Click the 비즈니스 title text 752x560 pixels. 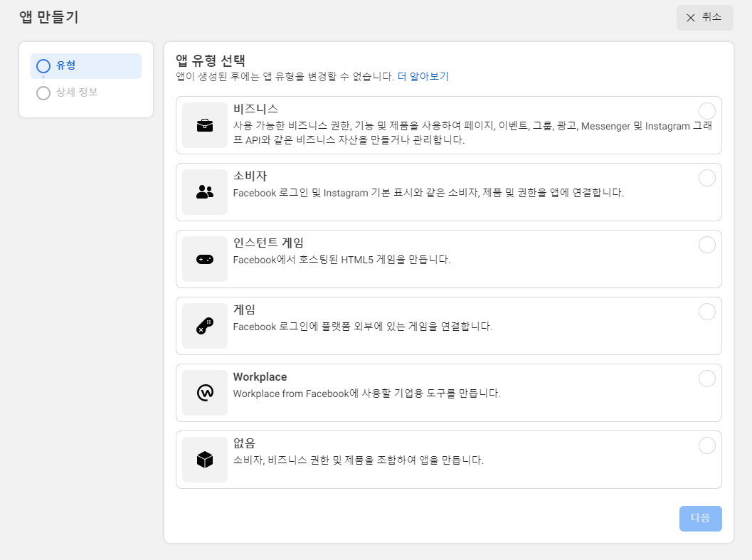[x=255, y=109]
